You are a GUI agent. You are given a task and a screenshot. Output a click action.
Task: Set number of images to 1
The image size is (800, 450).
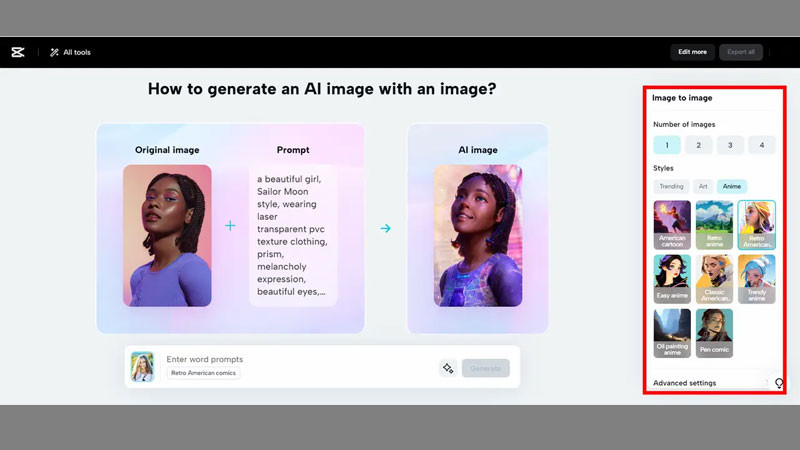(667, 145)
